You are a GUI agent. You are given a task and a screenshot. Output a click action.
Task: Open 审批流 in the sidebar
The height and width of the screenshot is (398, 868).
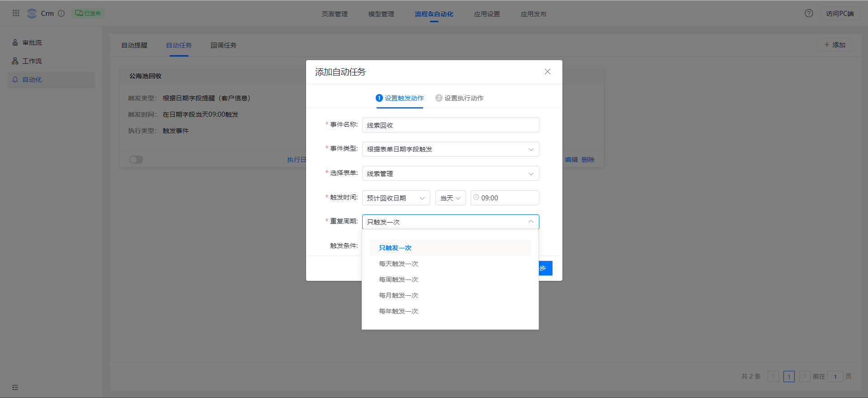[51, 43]
